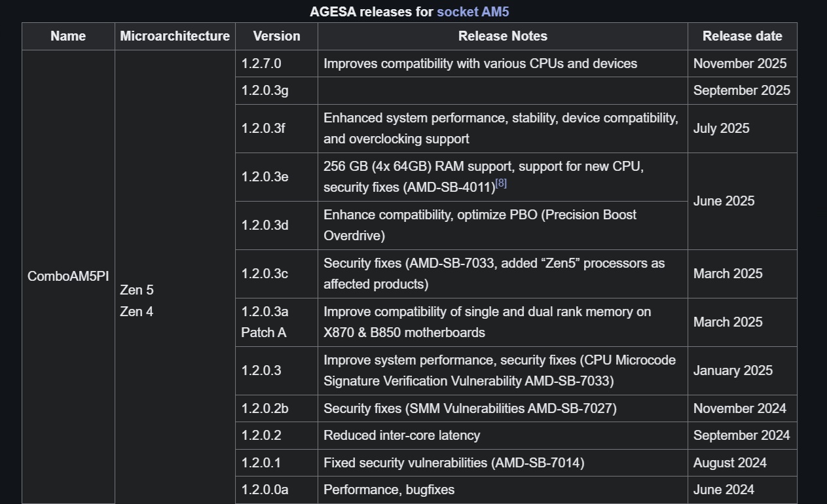Image resolution: width=827 pixels, height=504 pixels.
Task: Select the Release Notes column header
Action: coord(502,37)
